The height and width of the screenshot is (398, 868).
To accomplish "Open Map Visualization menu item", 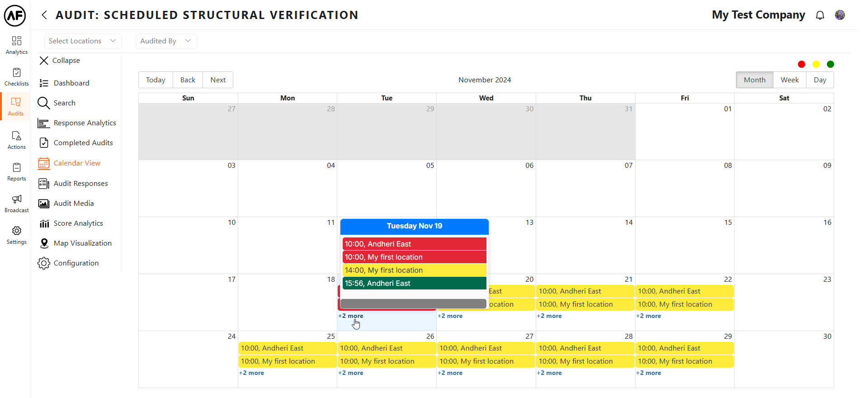I will coord(82,243).
